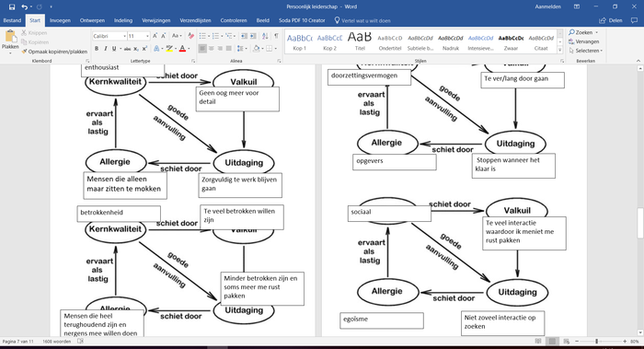Click the numbered list icon
644x349 pixels.
215,36
